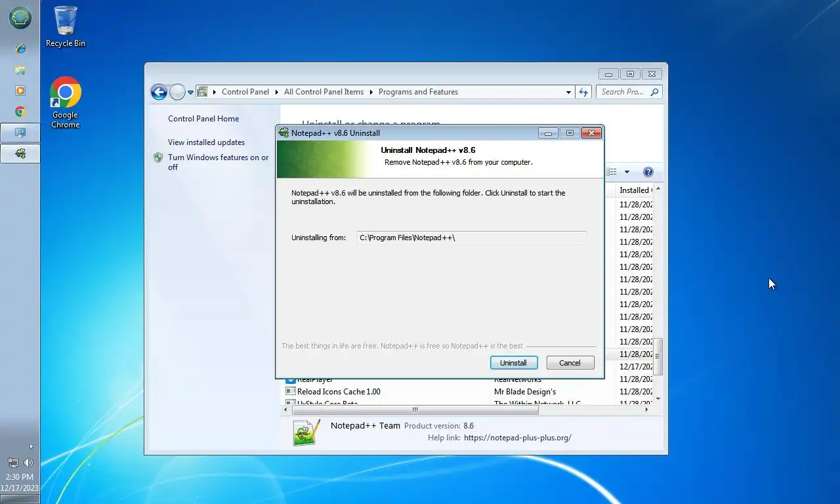The height and width of the screenshot is (504, 840).
Task: Click the forward navigation button in Control Panel
Action: (x=177, y=92)
